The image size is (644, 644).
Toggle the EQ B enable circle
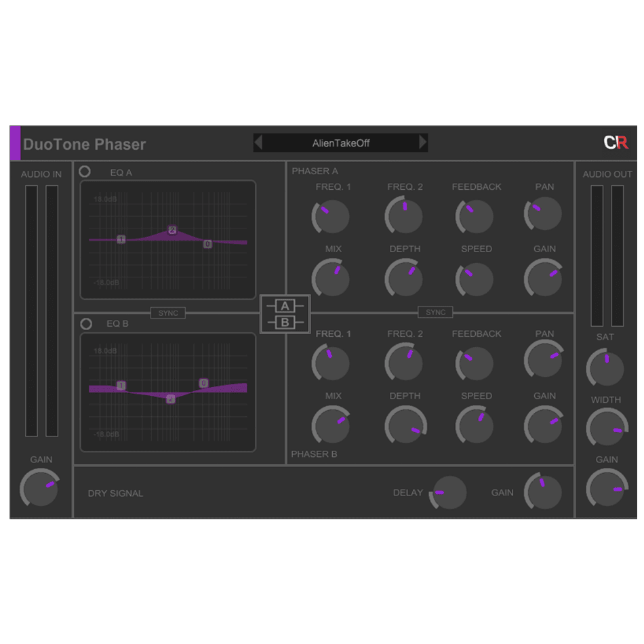click(86, 324)
